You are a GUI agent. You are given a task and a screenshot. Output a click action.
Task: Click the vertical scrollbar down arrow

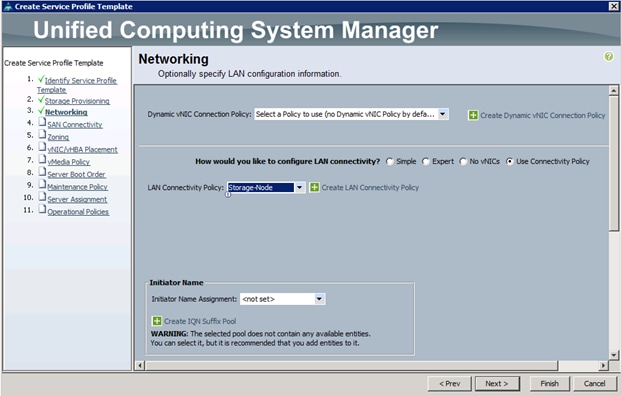point(613,355)
